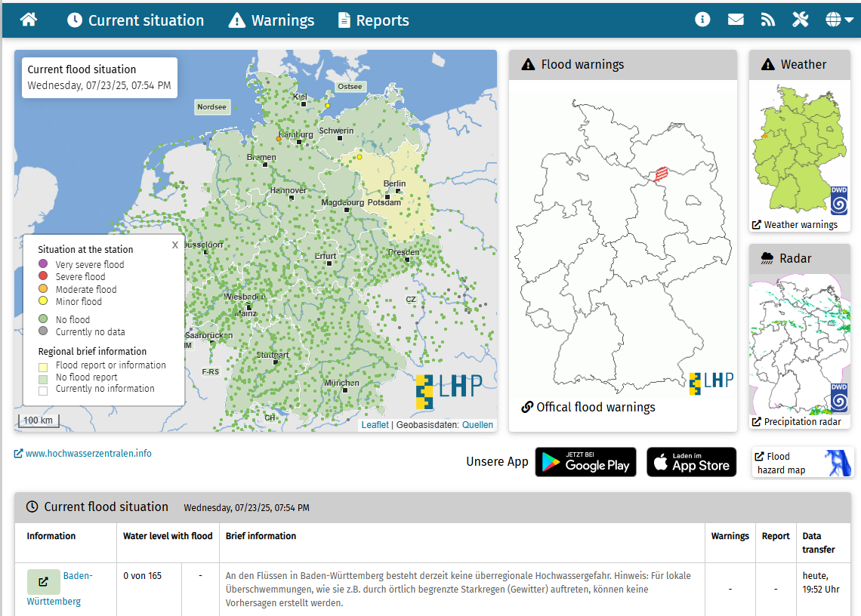Open the www.hochwasserzentralen.info link
The width and height of the screenshot is (861, 616).
[x=83, y=454]
